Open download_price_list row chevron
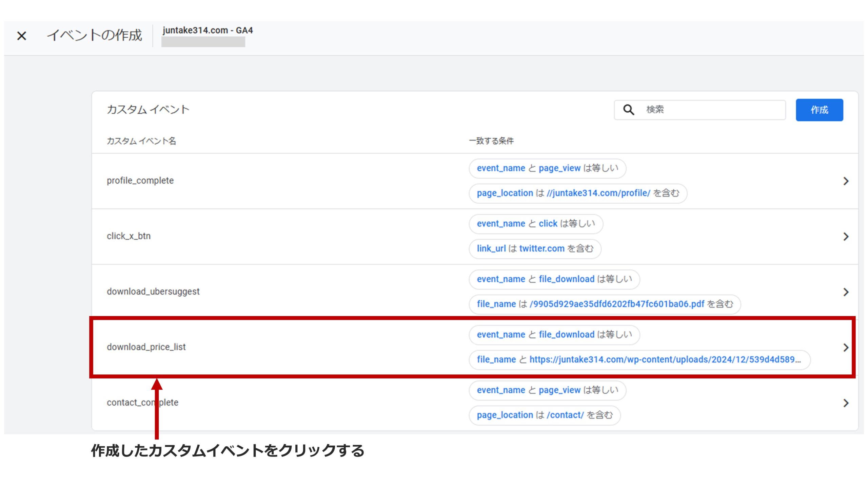868x484 pixels. point(846,347)
